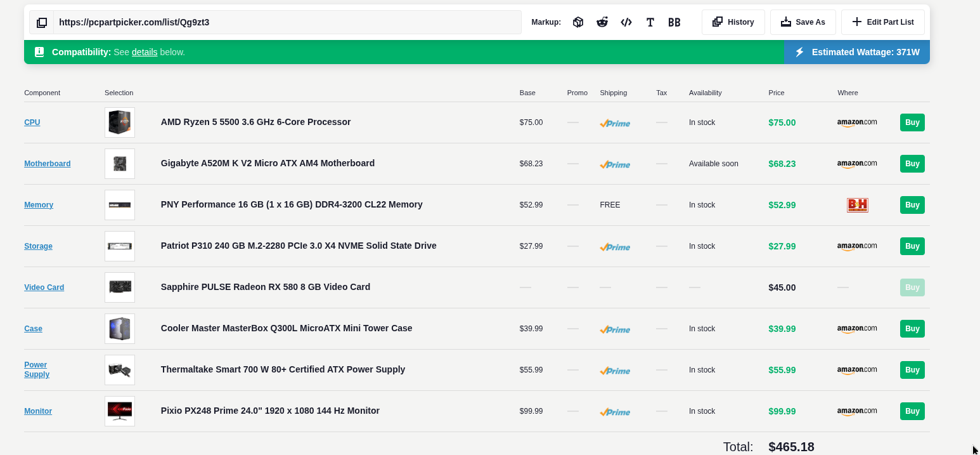Open the Gigabyte A520M K V2 product name
The height and width of the screenshot is (455, 980).
point(268,163)
